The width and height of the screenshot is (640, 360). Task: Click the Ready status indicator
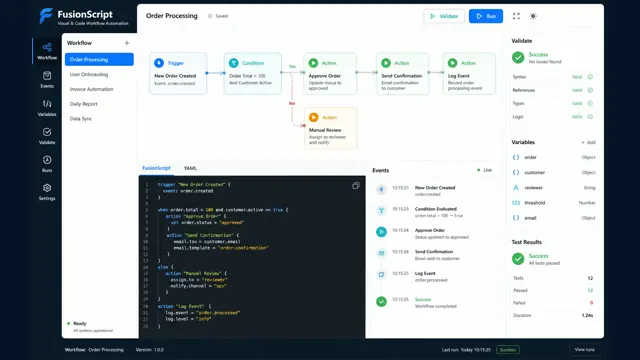click(77, 323)
